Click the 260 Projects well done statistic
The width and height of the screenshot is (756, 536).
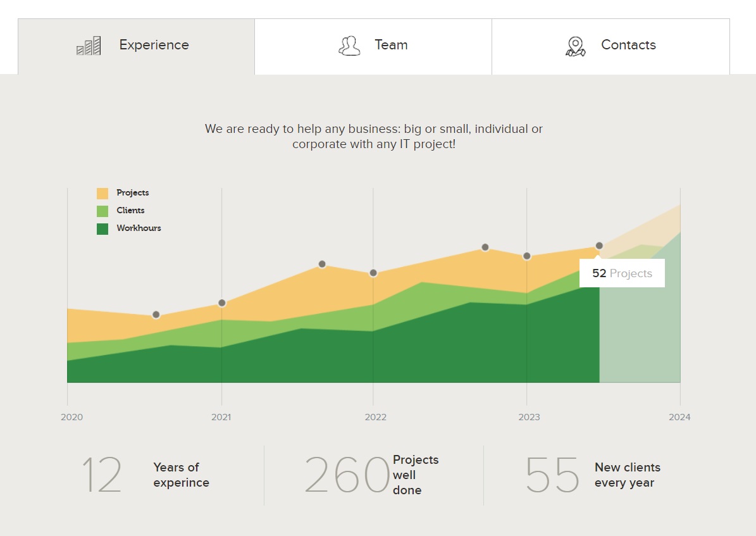tap(372, 475)
